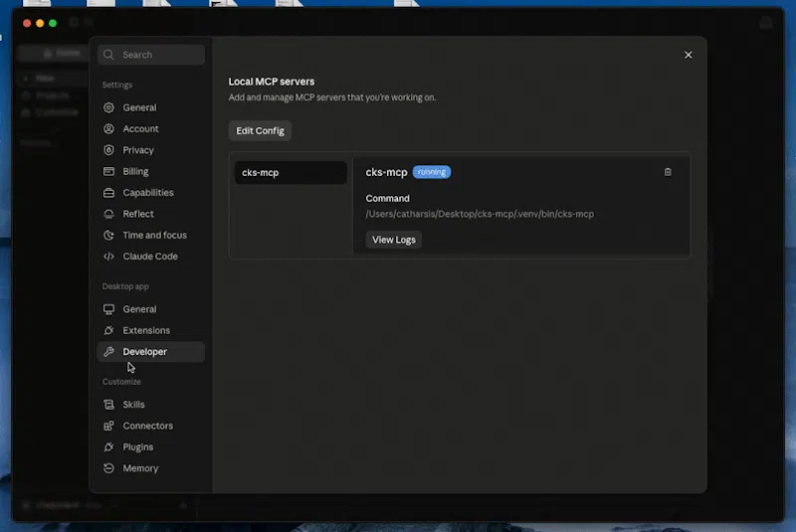This screenshot has width=796, height=532.
Task: Open the Skills icon
Action: 108,405
